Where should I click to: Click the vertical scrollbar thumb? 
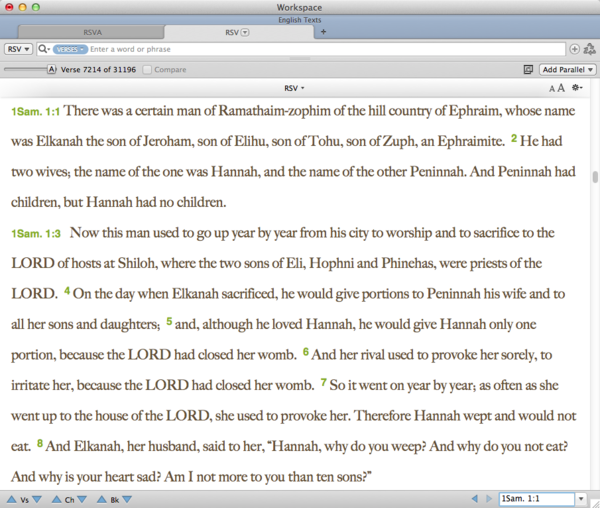click(595, 177)
